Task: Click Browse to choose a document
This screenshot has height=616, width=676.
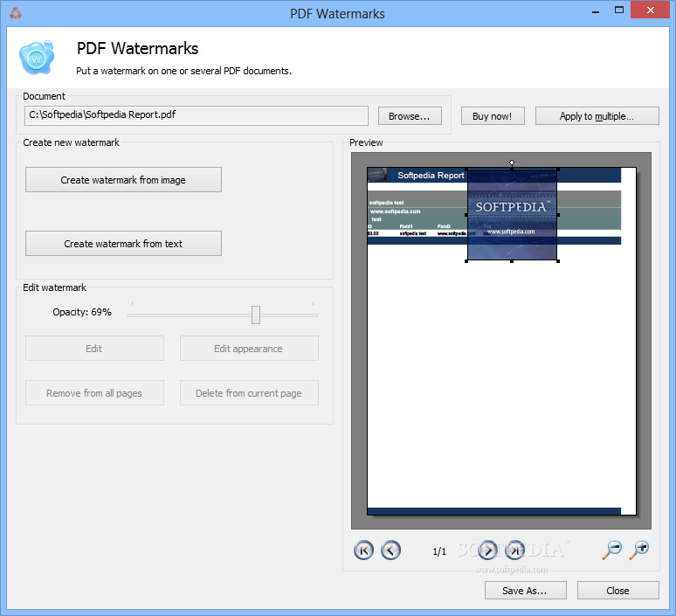Action: [410, 116]
